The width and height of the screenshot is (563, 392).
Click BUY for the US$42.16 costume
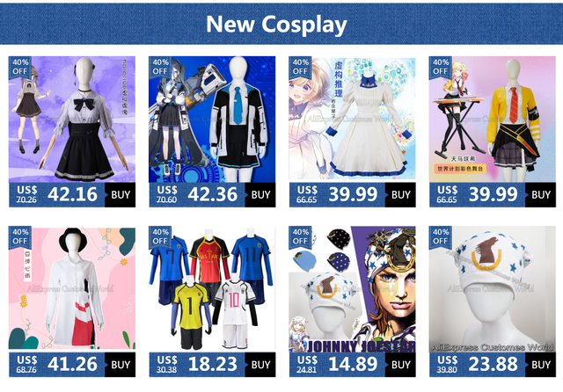pyautogui.click(x=121, y=195)
